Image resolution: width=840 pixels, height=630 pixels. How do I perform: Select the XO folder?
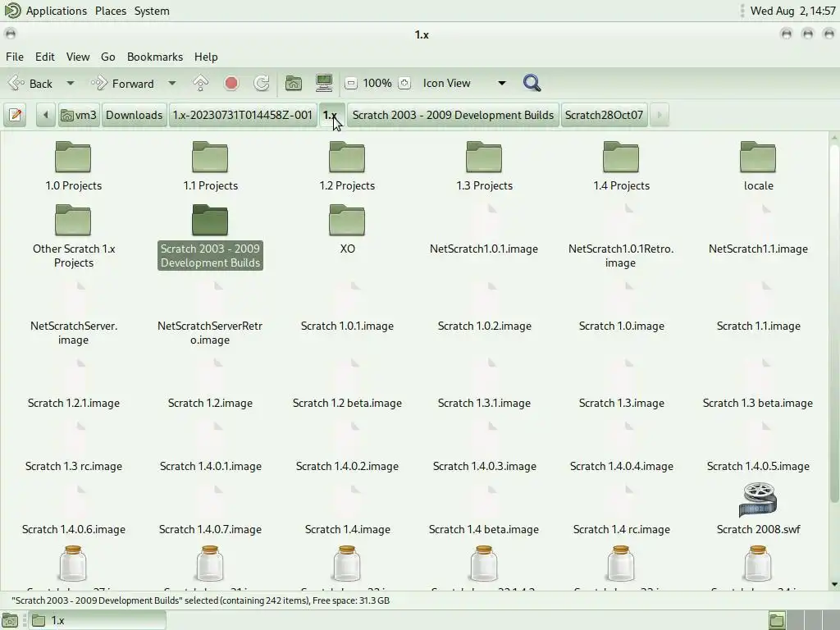[x=347, y=230]
